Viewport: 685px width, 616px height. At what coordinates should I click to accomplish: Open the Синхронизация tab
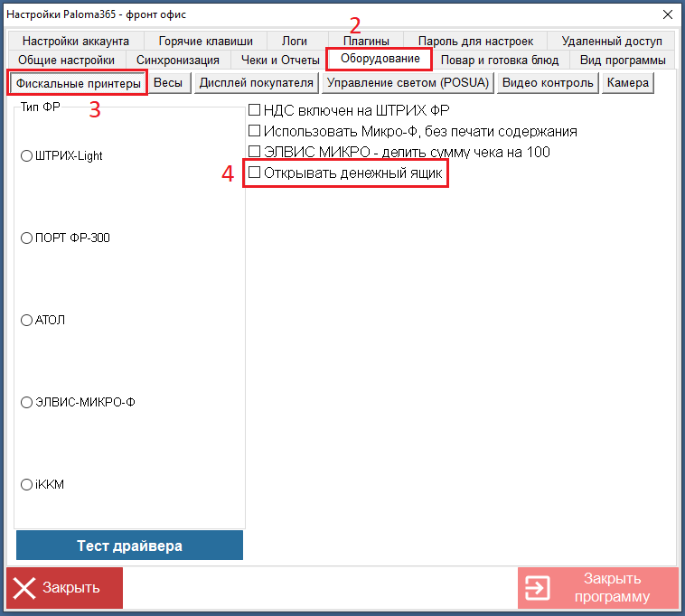[x=178, y=61]
